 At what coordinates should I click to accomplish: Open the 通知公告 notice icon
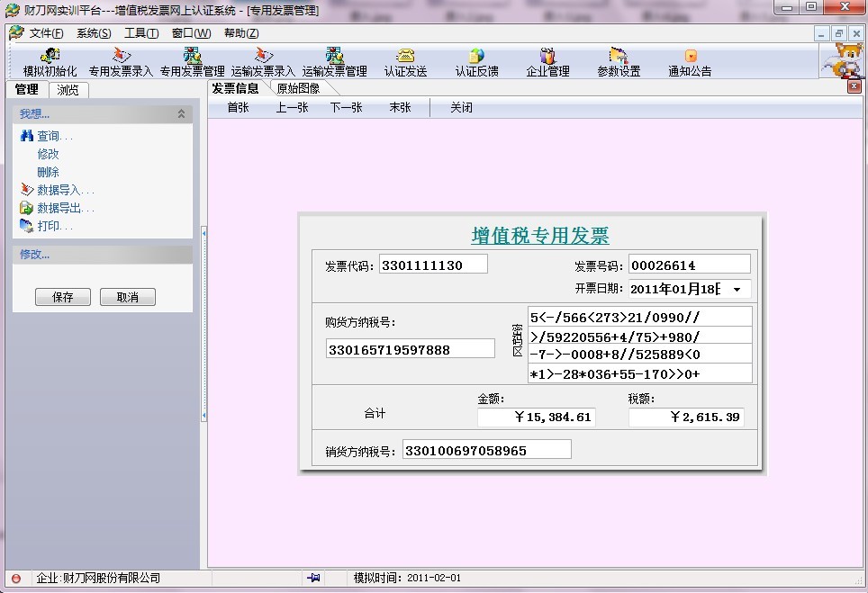click(690, 57)
